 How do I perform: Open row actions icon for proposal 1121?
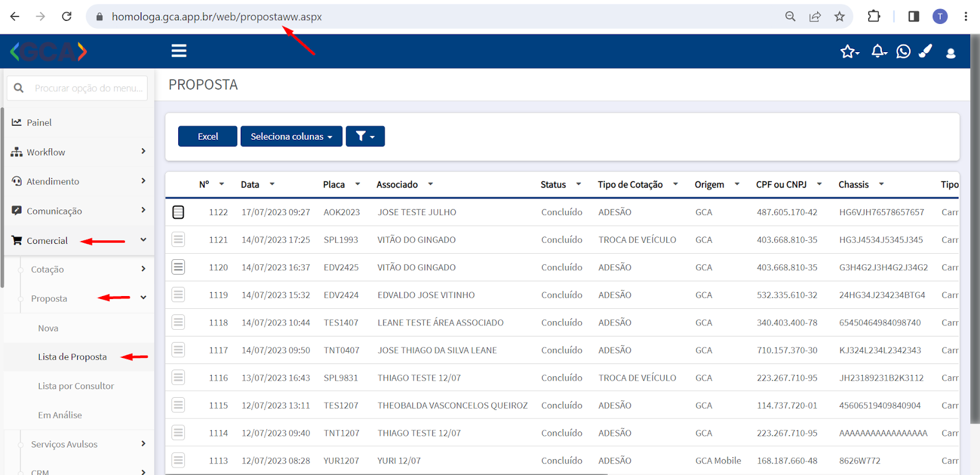(x=178, y=240)
